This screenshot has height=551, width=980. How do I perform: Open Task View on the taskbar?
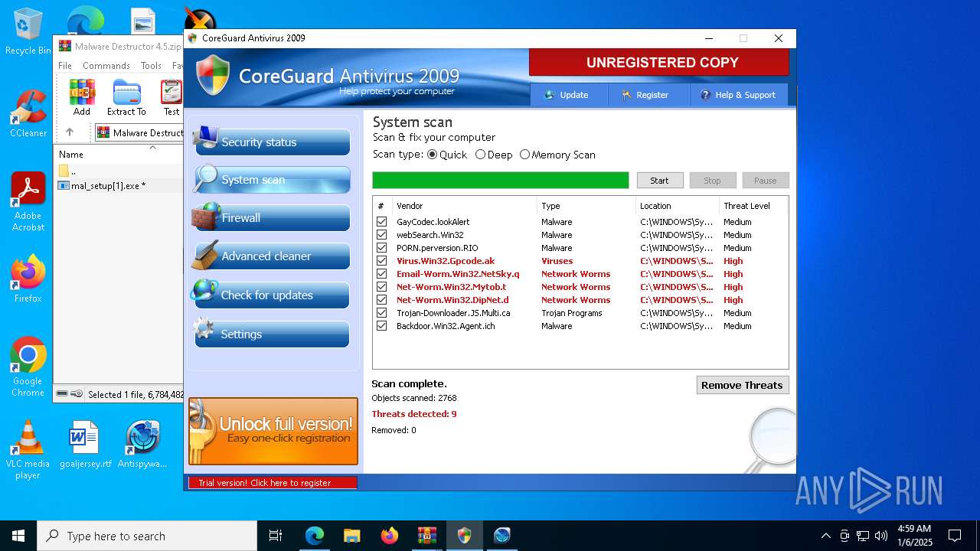(276, 536)
